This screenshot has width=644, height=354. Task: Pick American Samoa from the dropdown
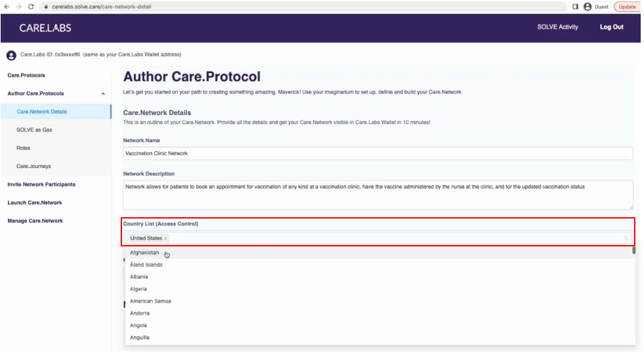click(x=151, y=302)
